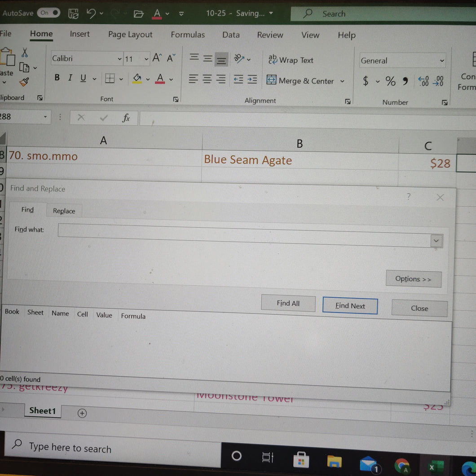Screen dimensions: 476x476
Task: Click the Copy icon
Action: tap(24, 67)
